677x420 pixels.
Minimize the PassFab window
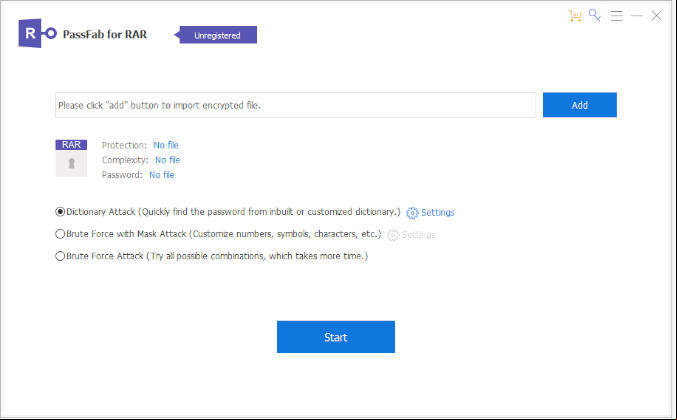click(636, 16)
